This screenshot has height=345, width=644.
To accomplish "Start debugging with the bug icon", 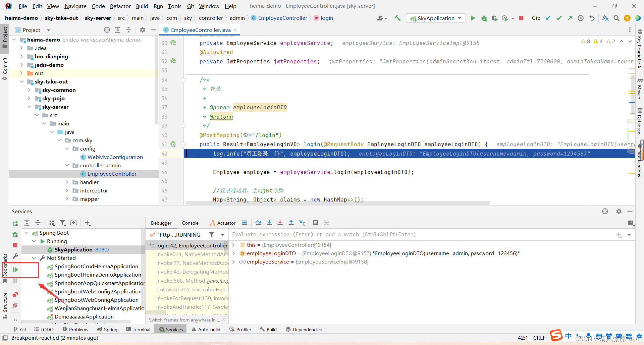I will [484, 18].
